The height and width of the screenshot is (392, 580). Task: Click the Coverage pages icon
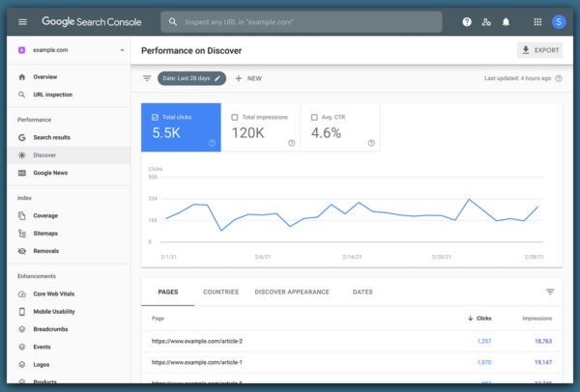pos(22,215)
